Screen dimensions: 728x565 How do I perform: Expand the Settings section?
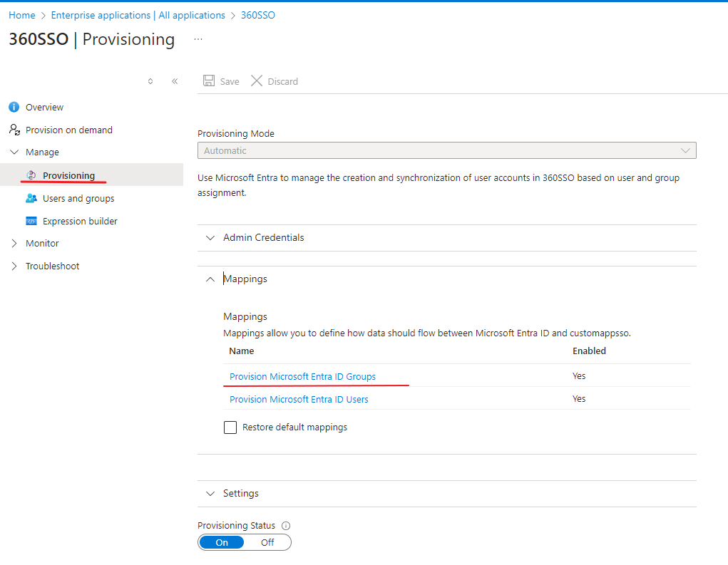point(240,493)
